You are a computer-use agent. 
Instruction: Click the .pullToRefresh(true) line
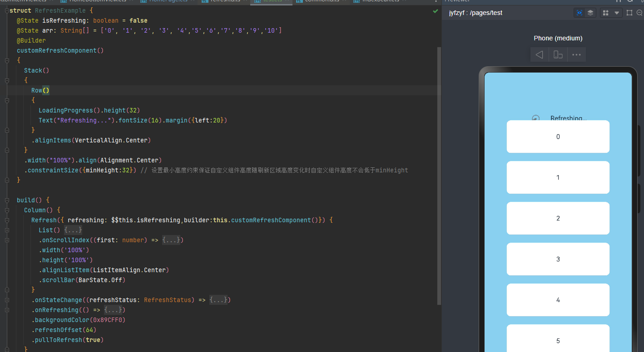click(68, 340)
